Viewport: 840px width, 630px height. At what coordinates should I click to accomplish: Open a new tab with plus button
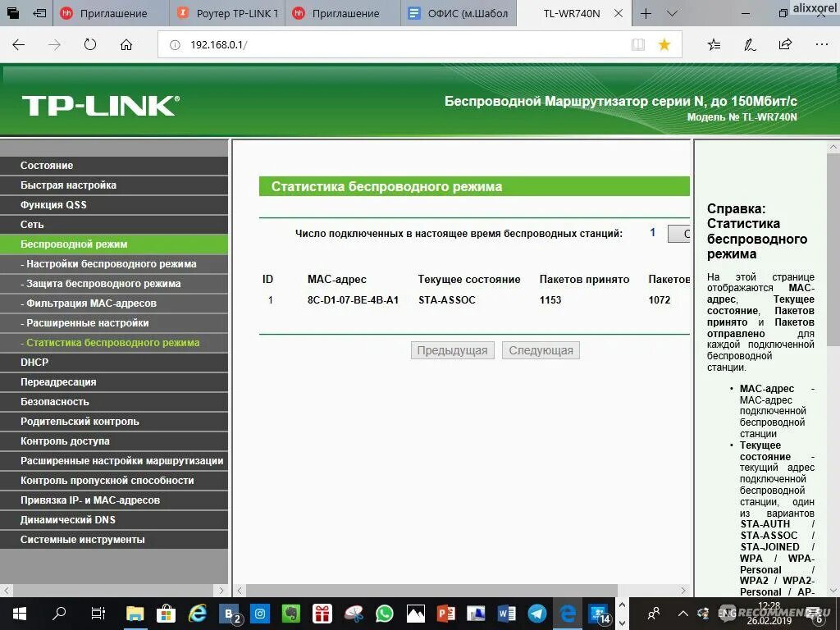click(x=646, y=13)
